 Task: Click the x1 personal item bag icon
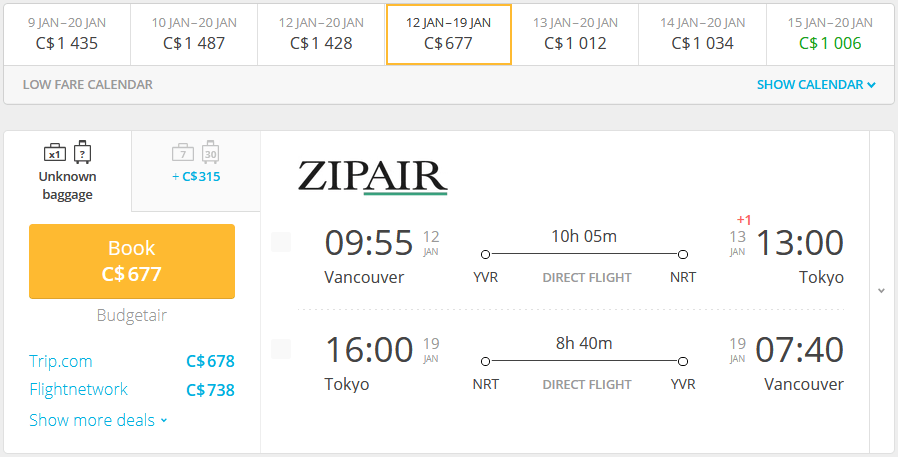55,153
